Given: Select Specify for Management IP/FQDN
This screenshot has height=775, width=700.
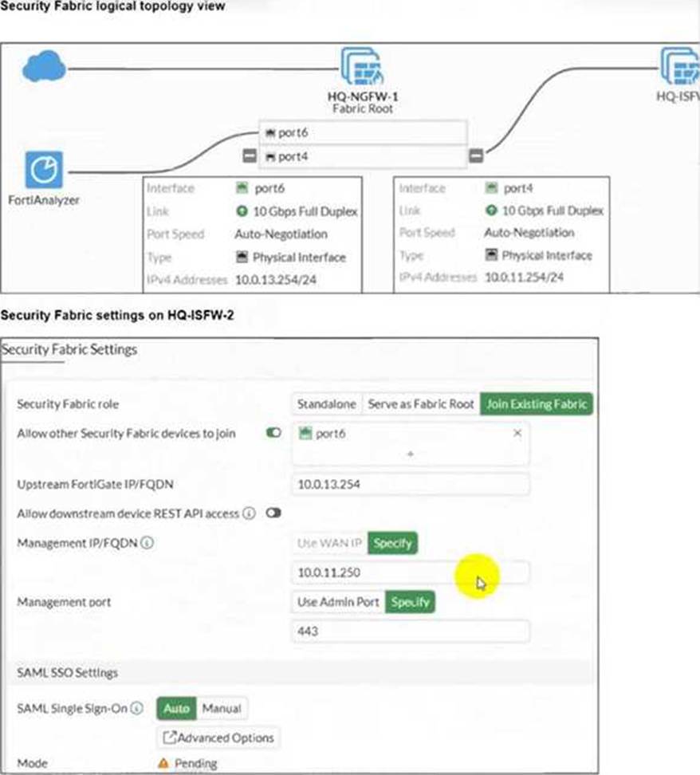Looking at the screenshot, I should click(x=392, y=543).
